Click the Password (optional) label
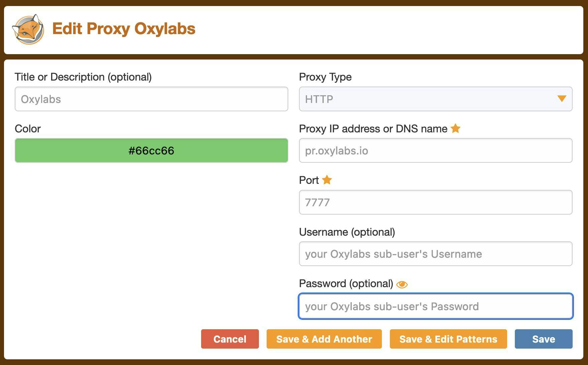 pyautogui.click(x=346, y=283)
